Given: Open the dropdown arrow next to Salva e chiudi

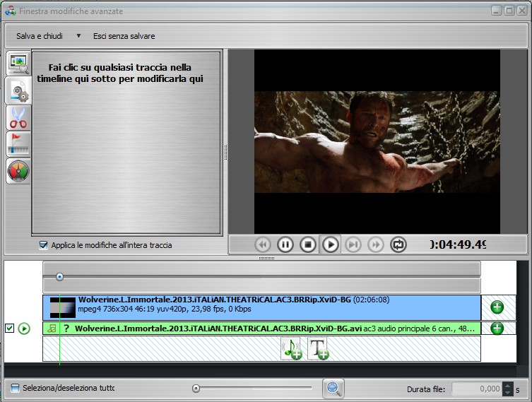Looking at the screenshot, I should 78,35.
